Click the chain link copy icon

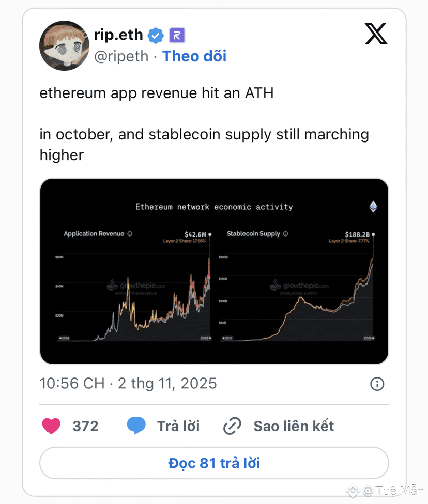coord(232,426)
